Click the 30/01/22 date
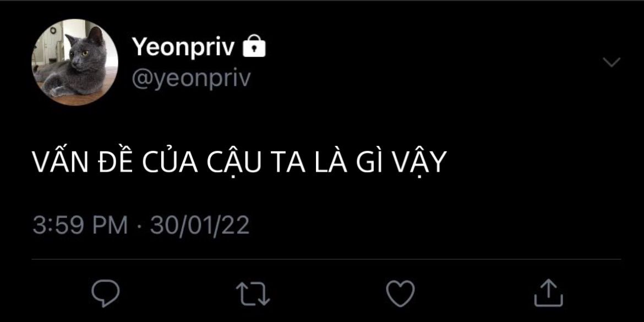The height and width of the screenshot is (322, 644). (200, 226)
